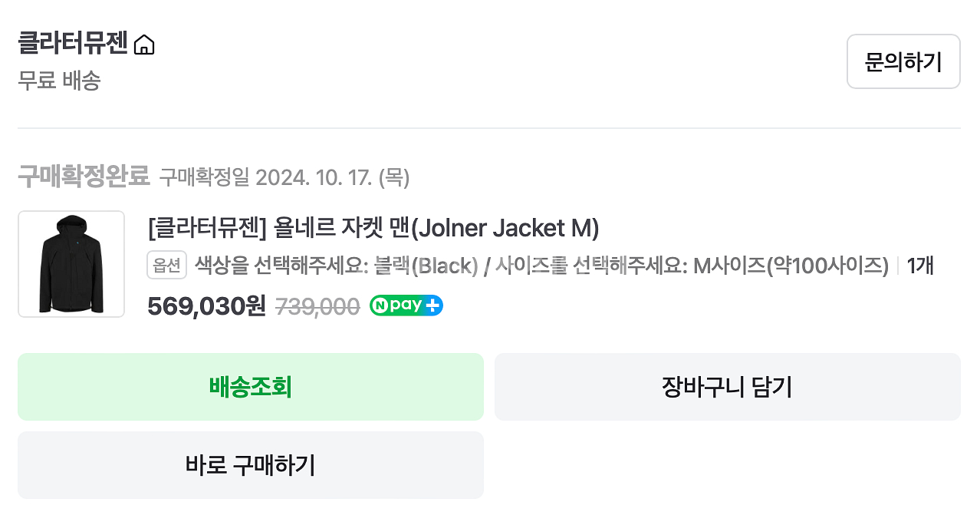Viewport: 980px width, 525px height.
Task: Click 바로 구매하기 to buy immediately
Action: tap(250, 465)
